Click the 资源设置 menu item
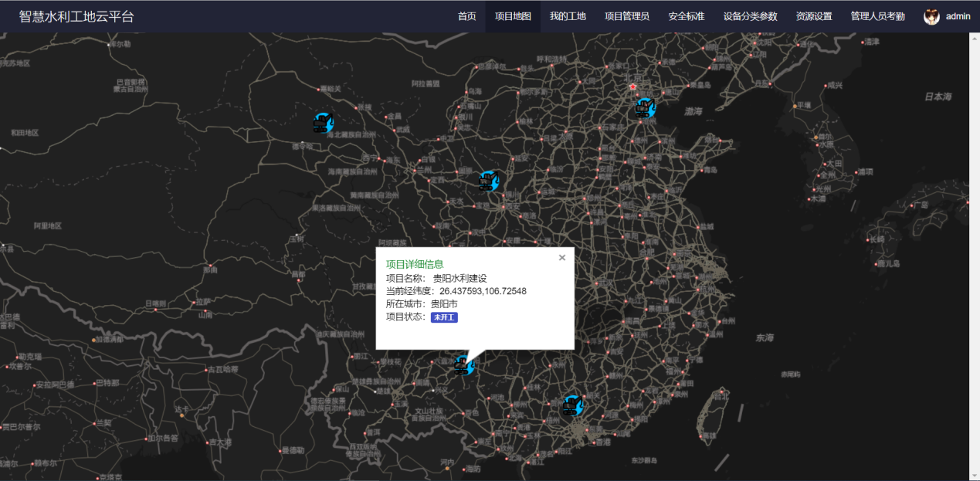 [814, 16]
